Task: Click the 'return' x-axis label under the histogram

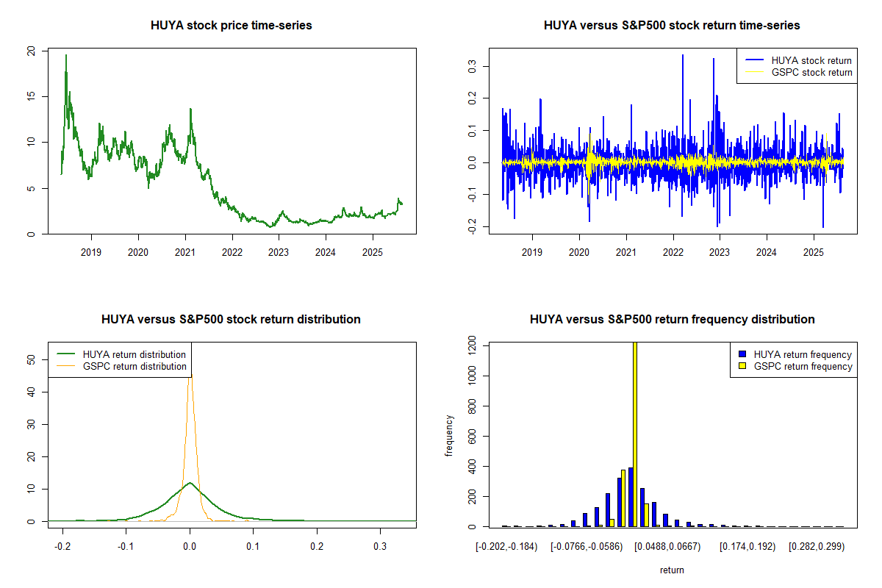Action: click(x=672, y=570)
